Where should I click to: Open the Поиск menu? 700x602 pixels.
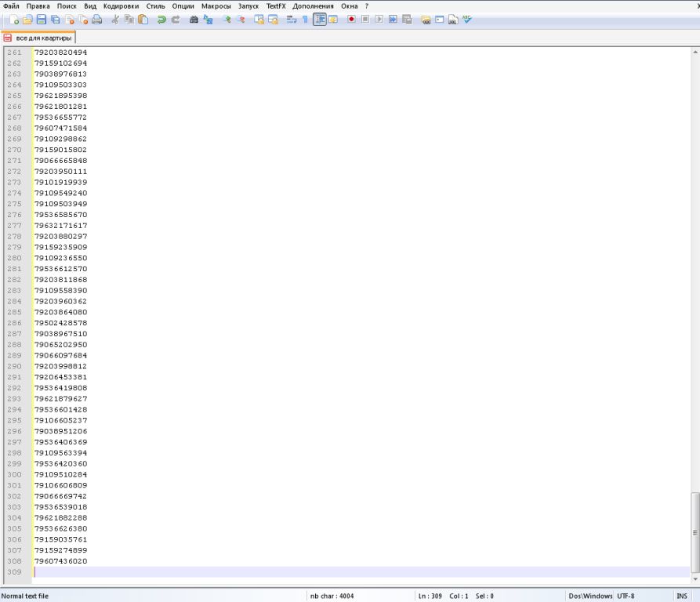pos(67,5)
